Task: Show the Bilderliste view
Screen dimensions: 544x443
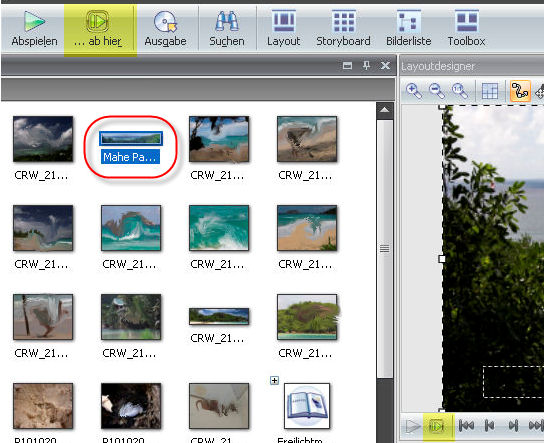Action: click(409, 29)
